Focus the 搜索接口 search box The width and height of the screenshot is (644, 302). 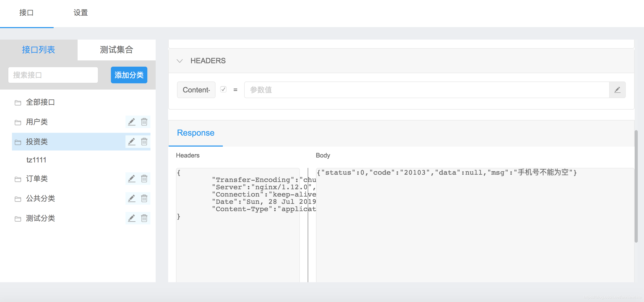pos(53,75)
